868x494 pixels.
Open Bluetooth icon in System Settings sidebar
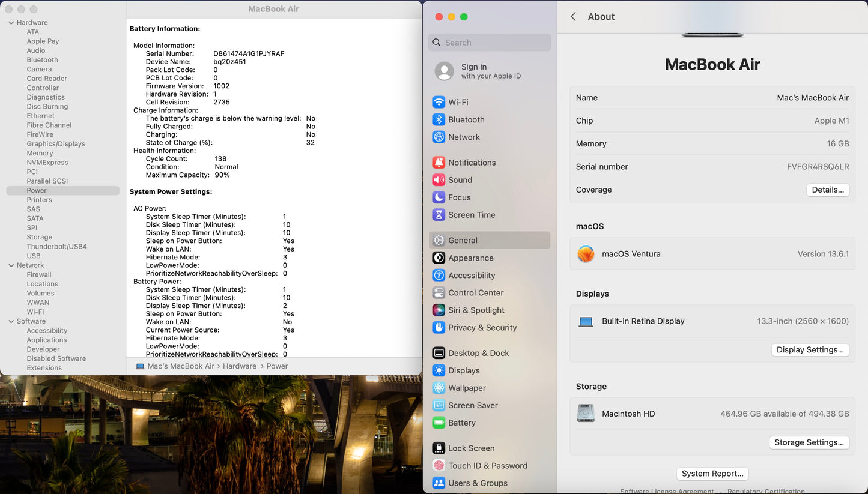(x=439, y=119)
